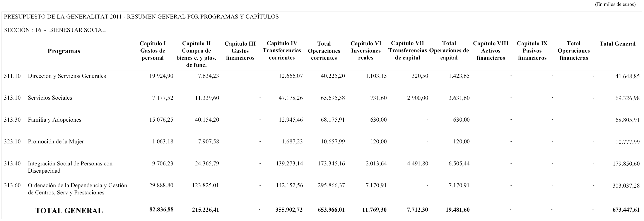Select Dirección y Servicios Generales row label

pyautogui.click(x=67, y=76)
